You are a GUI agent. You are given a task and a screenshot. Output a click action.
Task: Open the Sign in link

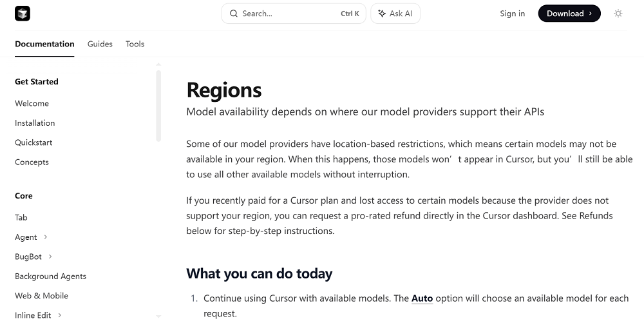[x=512, y=14]
